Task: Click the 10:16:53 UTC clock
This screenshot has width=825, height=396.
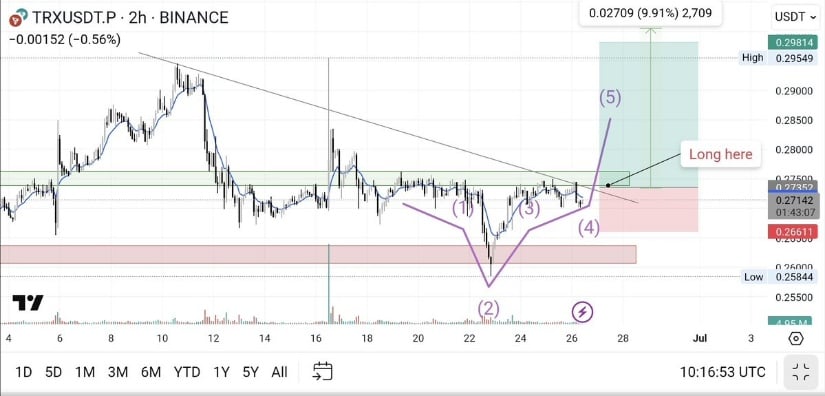Action: (722, 372)
